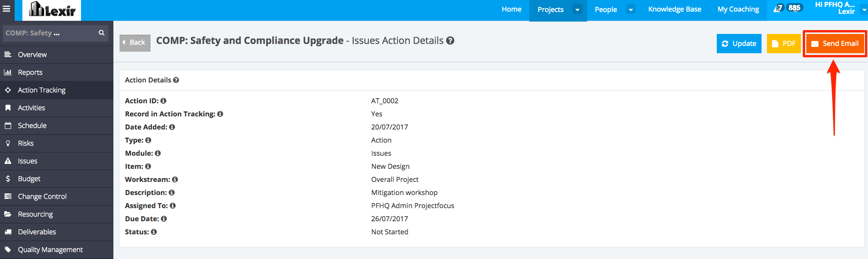Click the project search magnifier icon
The width and height of the screenshot is (868, 259).
tap(101, 33)
